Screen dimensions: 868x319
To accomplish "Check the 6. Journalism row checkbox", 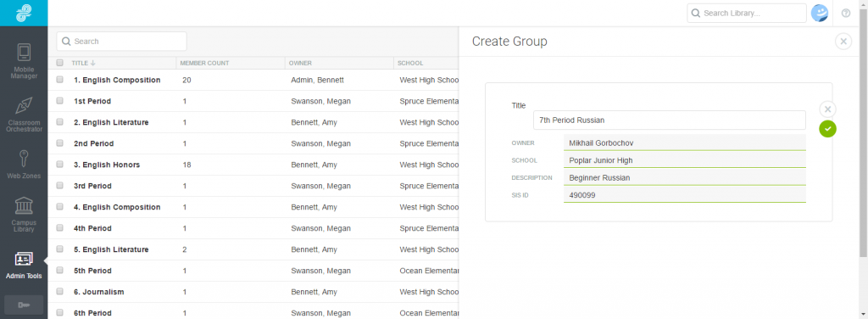I will (60, 291).
